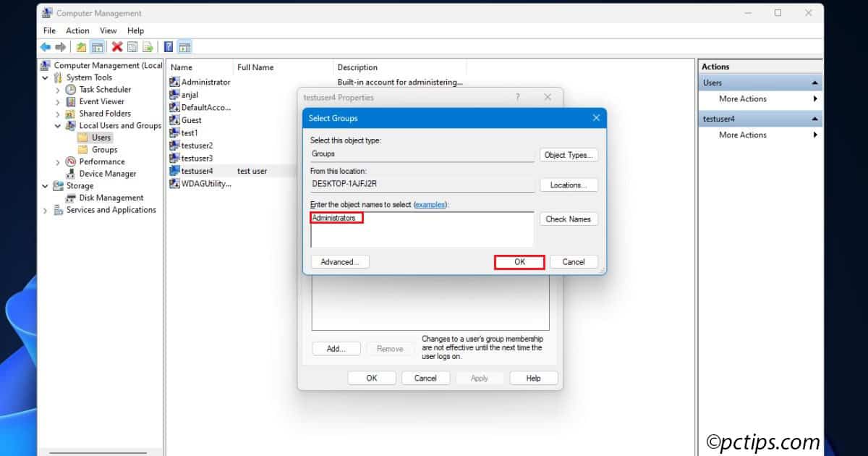Image resolution: width=868 pixels, height=456 pixels.
Task: Open the examples link
Action: point(430,205)
